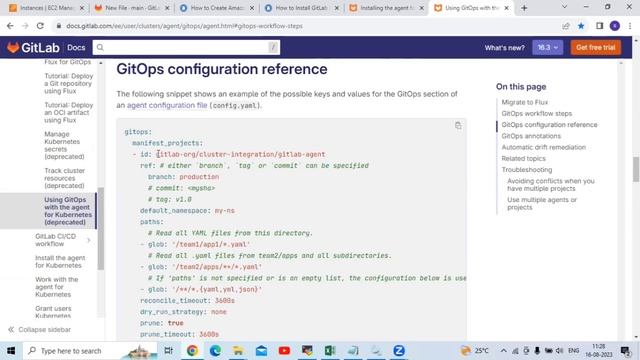Switch to the Instances EC2 tab
The height and width of the screenshot is (360, 640).
click(x=46, y=8)
